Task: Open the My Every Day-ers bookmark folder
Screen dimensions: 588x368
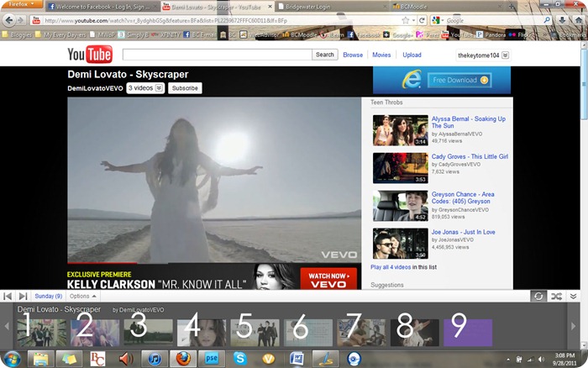Action: pos(61,34)
